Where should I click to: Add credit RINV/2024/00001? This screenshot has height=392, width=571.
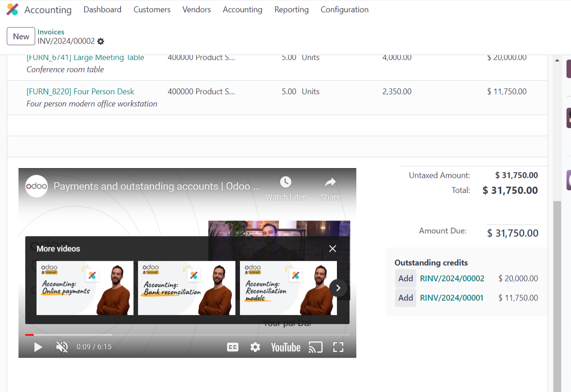405,298
